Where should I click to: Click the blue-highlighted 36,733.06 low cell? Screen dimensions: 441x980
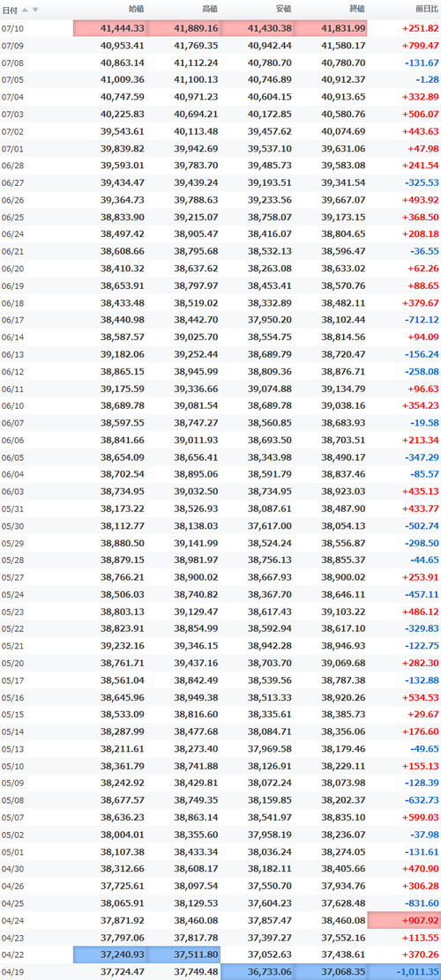pos(257,971)
